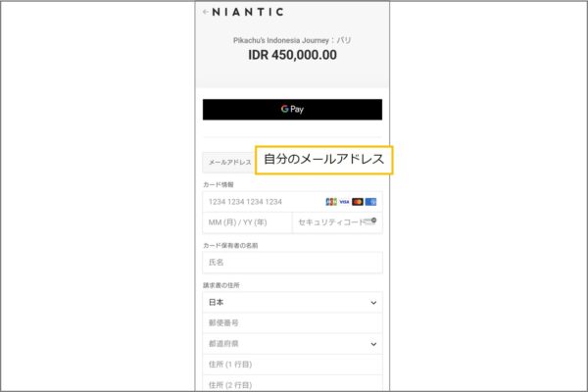Focus the セキュリティコード field
Image resolution: width=588 pixels, height=392 pixels.
click(337, 222)
